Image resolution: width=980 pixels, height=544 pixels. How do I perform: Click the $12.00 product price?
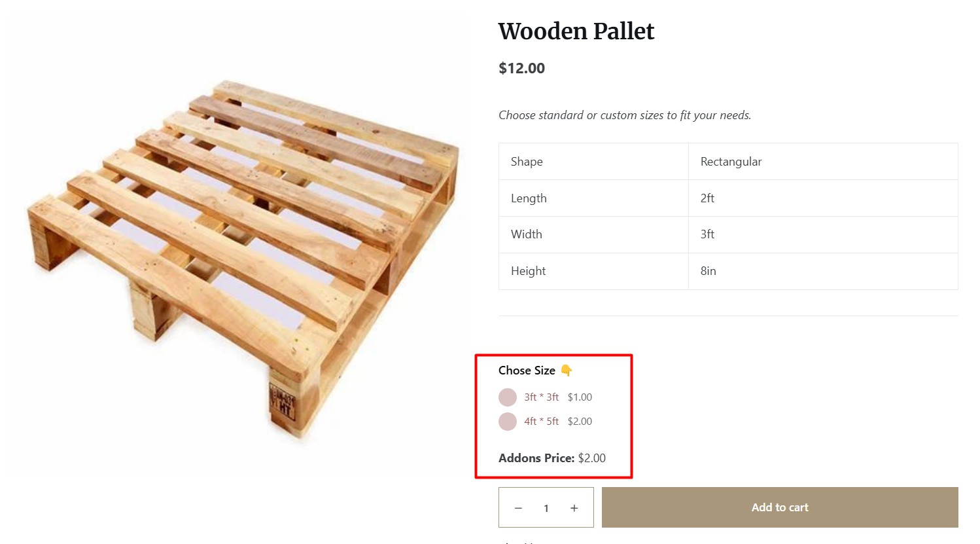tap(521, 68)
